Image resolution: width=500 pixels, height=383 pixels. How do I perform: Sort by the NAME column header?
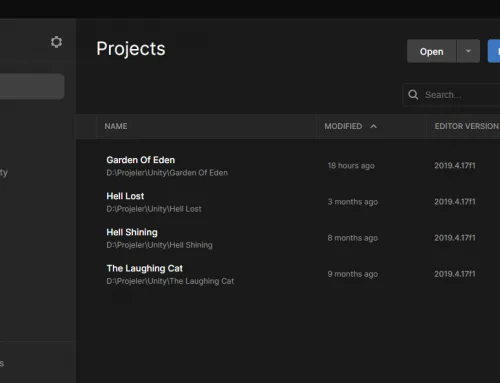pos(116,126)
